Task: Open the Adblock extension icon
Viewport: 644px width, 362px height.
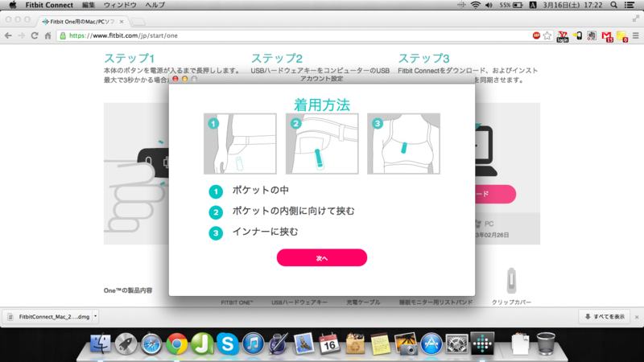Action: (536, 35)
